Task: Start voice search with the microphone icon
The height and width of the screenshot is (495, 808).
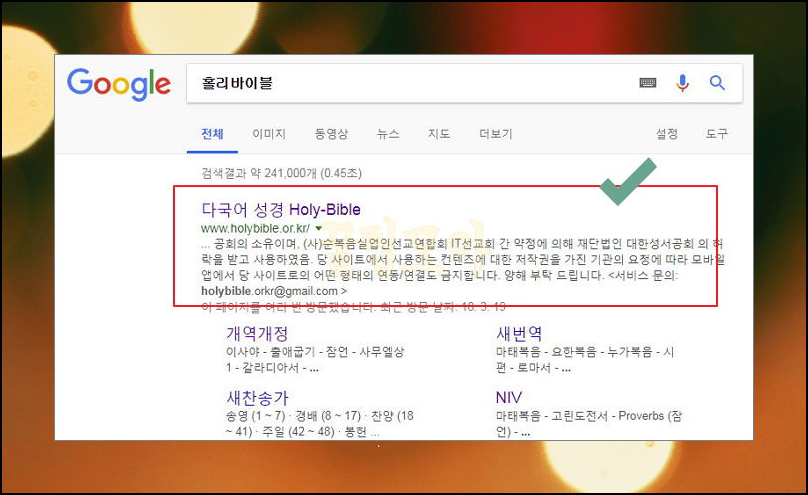Action: point(682,82)
